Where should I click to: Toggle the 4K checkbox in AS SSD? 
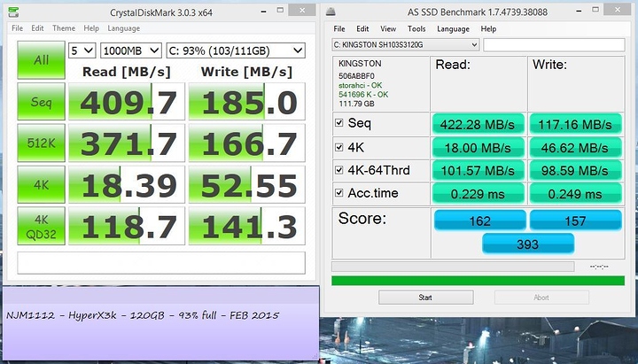tap(339, 146)
